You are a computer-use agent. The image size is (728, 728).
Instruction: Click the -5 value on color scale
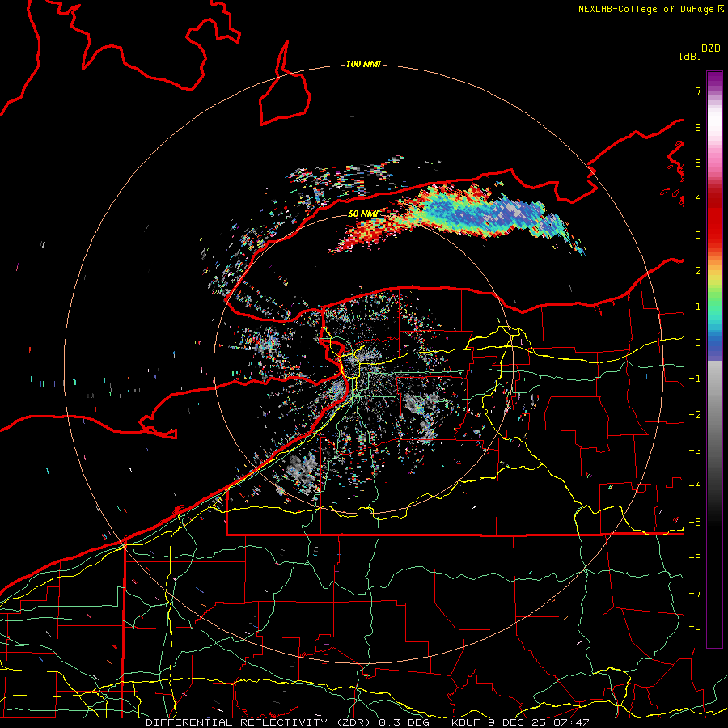(x=695, y=523)
